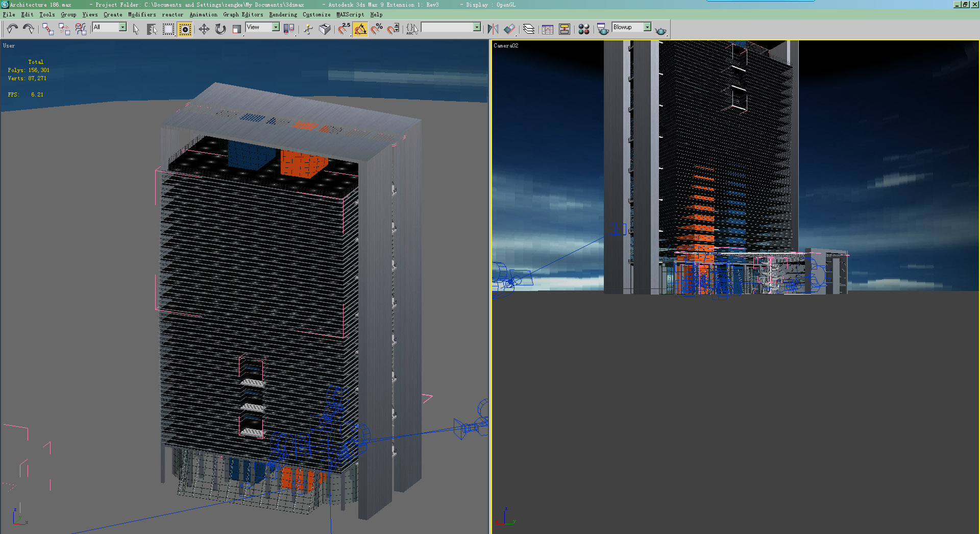
Task: Click Edit Named Selection Sets icon
Action: (412, 29)
